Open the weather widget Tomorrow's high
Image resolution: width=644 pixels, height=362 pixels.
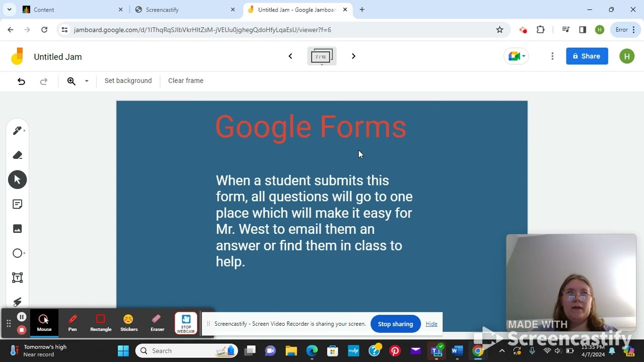tap(39, 350)
